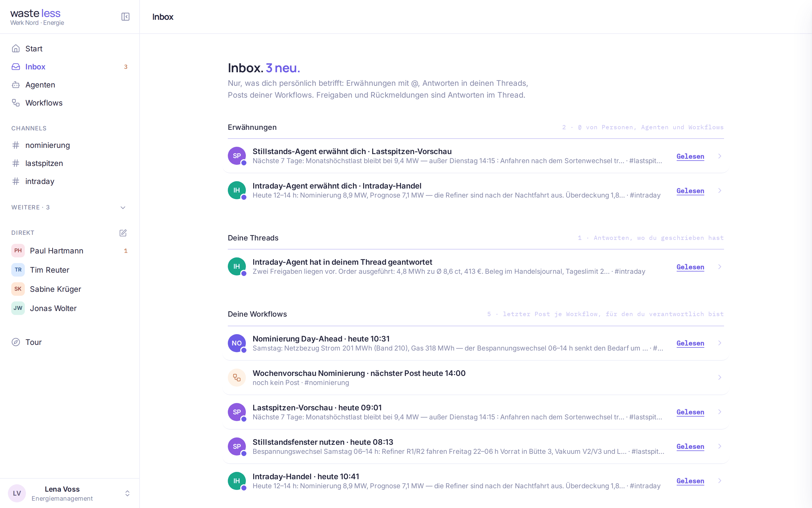Click Tim Reuter's TR avatar
The image size is (812, 508).
[x=18, y=270]
